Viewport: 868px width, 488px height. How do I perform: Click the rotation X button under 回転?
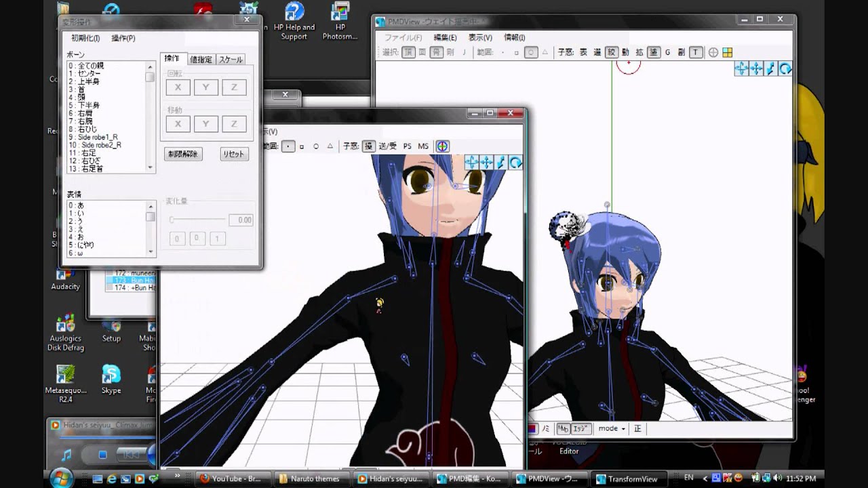178,87
